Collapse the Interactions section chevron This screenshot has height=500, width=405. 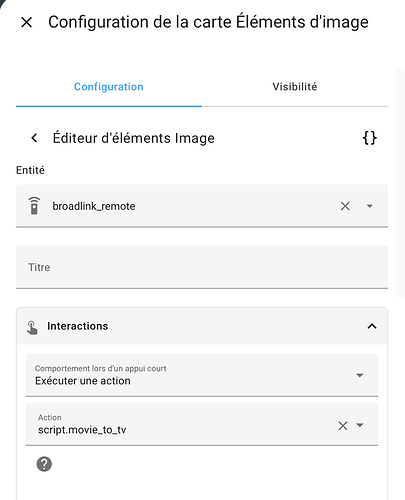click(x=372, y=326)
